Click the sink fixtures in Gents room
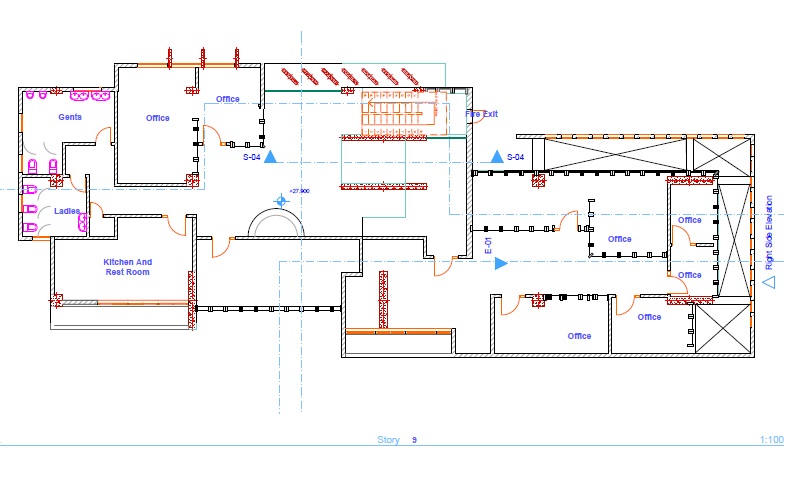The height and width of the screenshot is (499, 785). [x=88, y=96]
